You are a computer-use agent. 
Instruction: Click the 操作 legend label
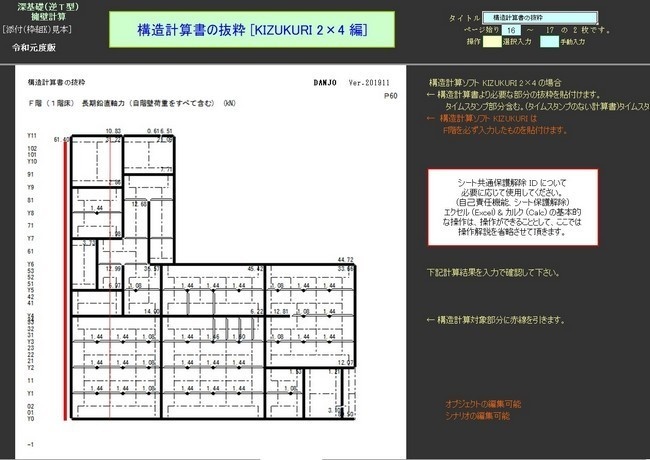tap(473, 42)
